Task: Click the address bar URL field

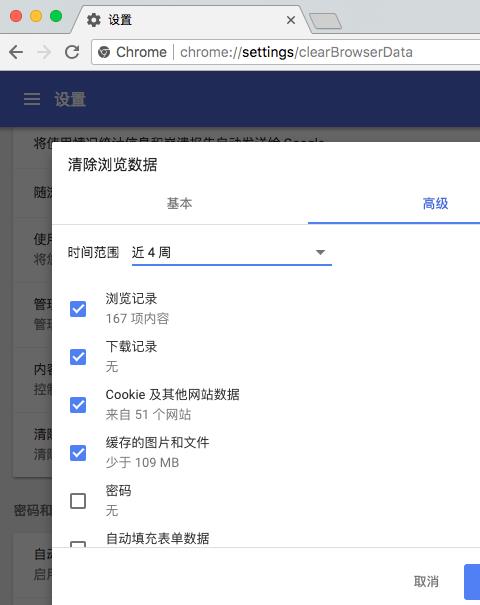Action: tap(286, 52)
